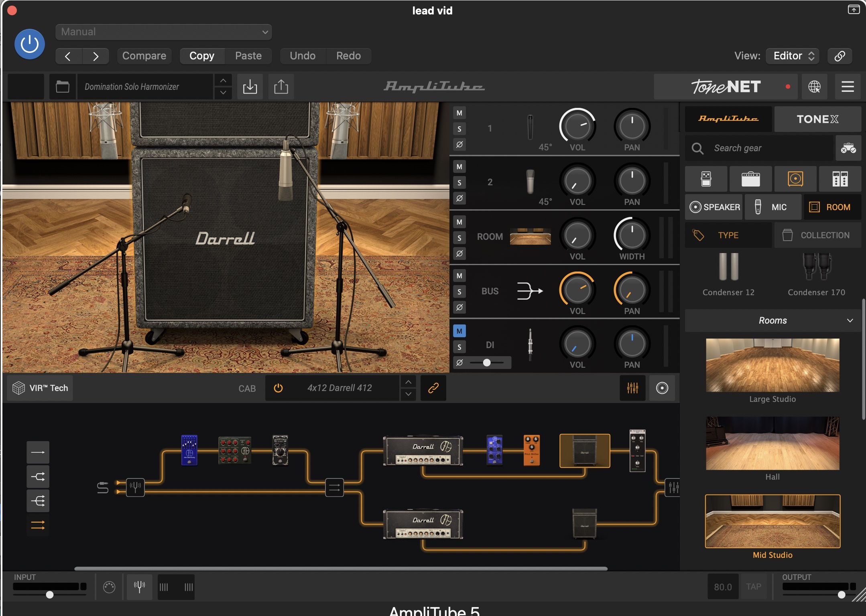Select the MIC tab
This screenshot has height=616, width=866.
point(773,207)
